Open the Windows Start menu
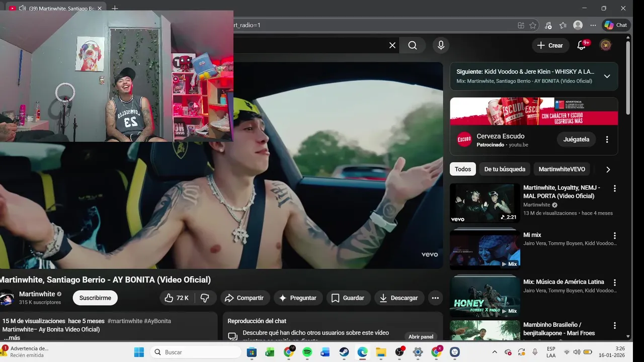The width and height of the screenshot is (644, 362). pyautogui.click(x=139, y=352)
